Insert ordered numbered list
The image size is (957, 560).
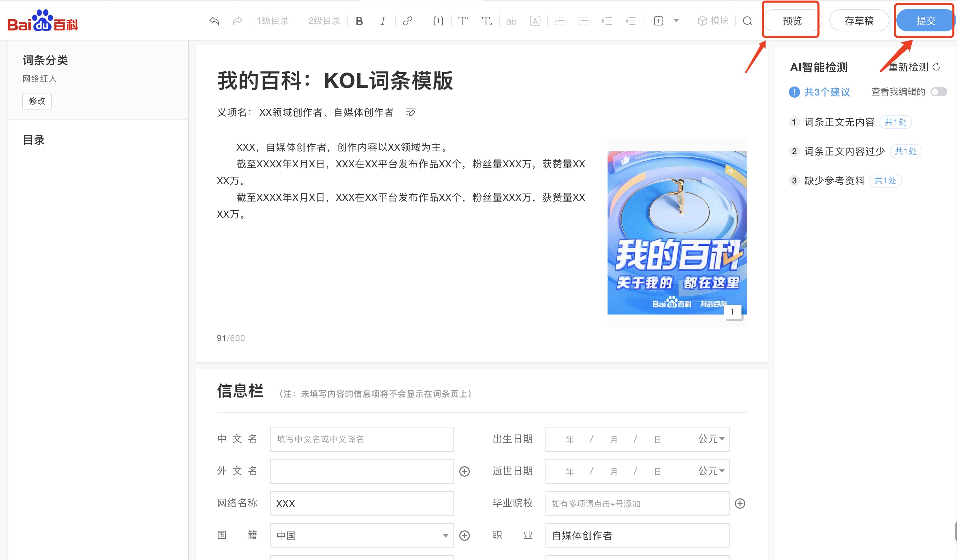point(559,21)
